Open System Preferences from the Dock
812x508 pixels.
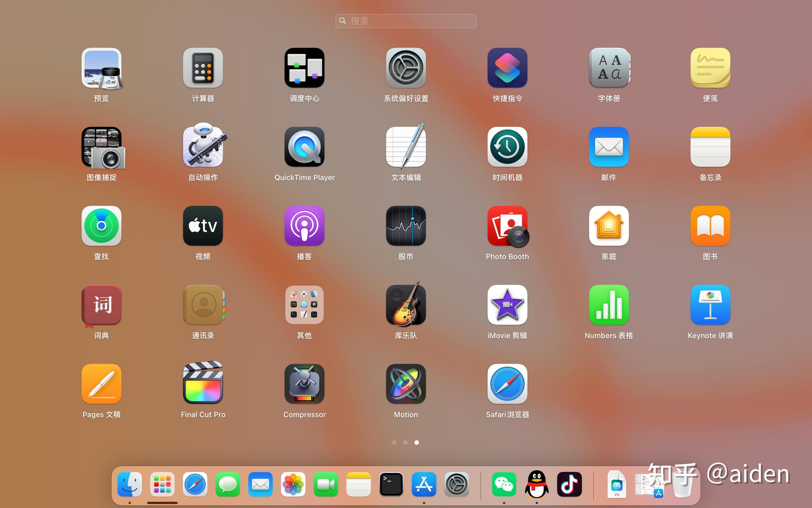pyautogui.click(x=457, y=484)
